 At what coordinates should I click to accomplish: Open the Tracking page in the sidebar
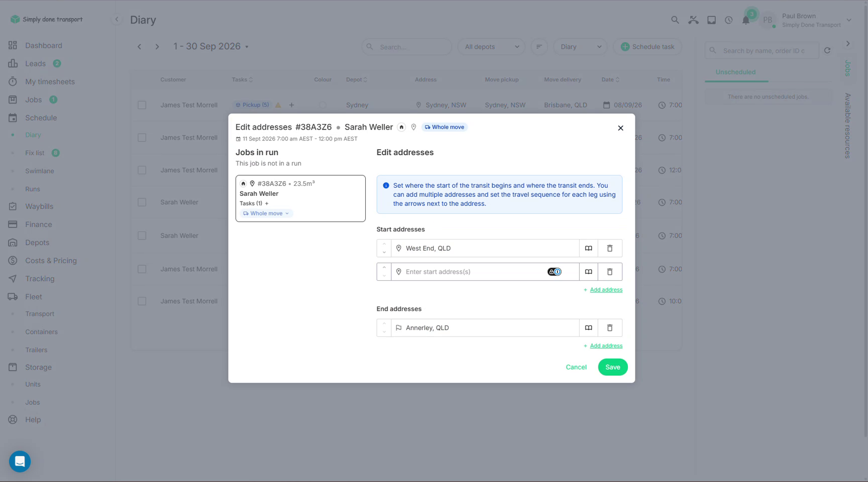coord(40,279)
